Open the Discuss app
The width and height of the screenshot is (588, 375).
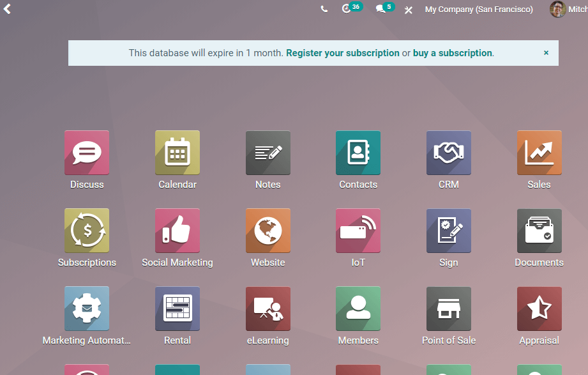pos(87,153)
